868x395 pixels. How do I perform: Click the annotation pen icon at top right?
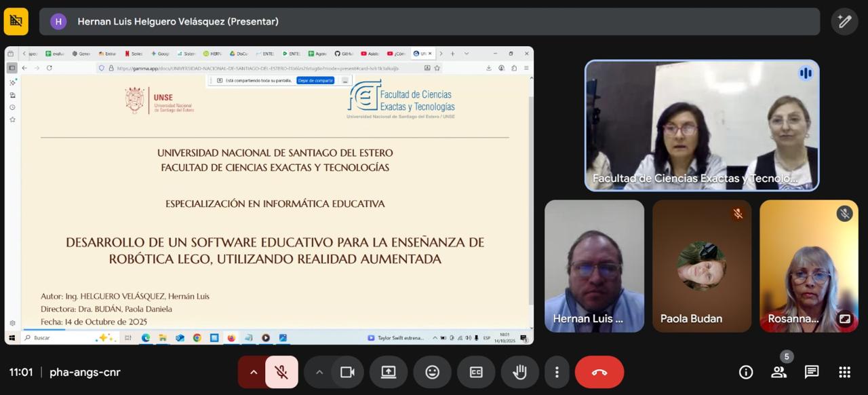click(x=844, y=22)
